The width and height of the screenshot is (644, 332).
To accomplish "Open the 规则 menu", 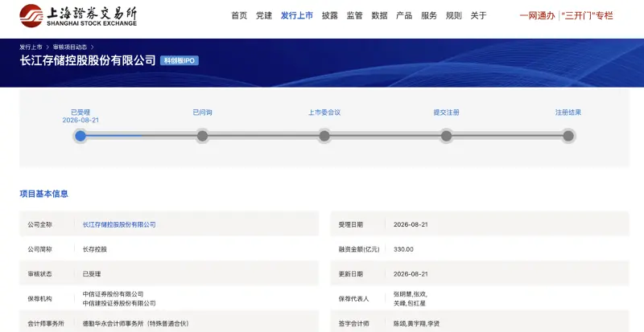I will coord(454,15).
